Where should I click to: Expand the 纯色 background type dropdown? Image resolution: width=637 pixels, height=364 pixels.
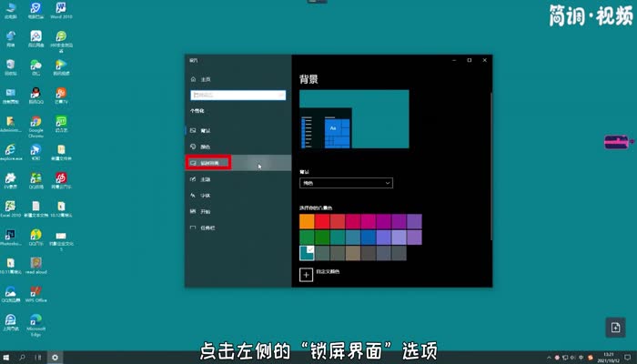(x=345, y=183)
